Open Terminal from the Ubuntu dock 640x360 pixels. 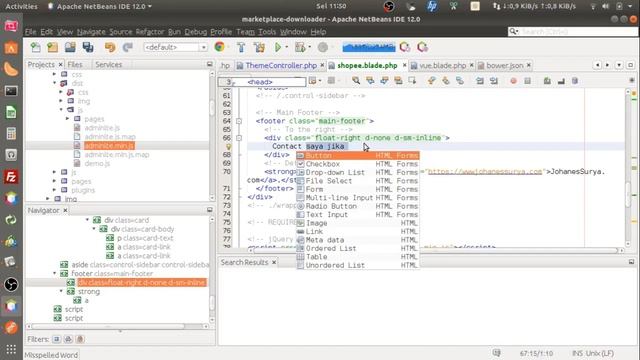click(x=11, y=91)
